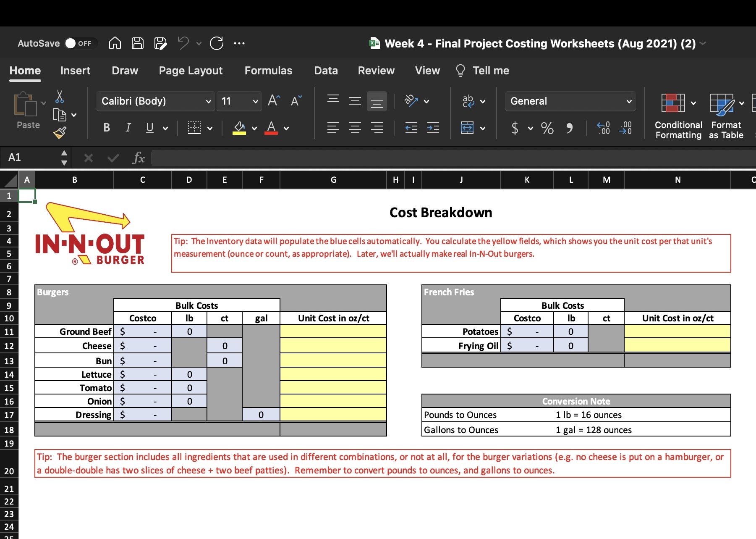This screenshot has width=756, height=539.
Task: Toggle the Bottom Align button
Action: (x=377, y=101)
